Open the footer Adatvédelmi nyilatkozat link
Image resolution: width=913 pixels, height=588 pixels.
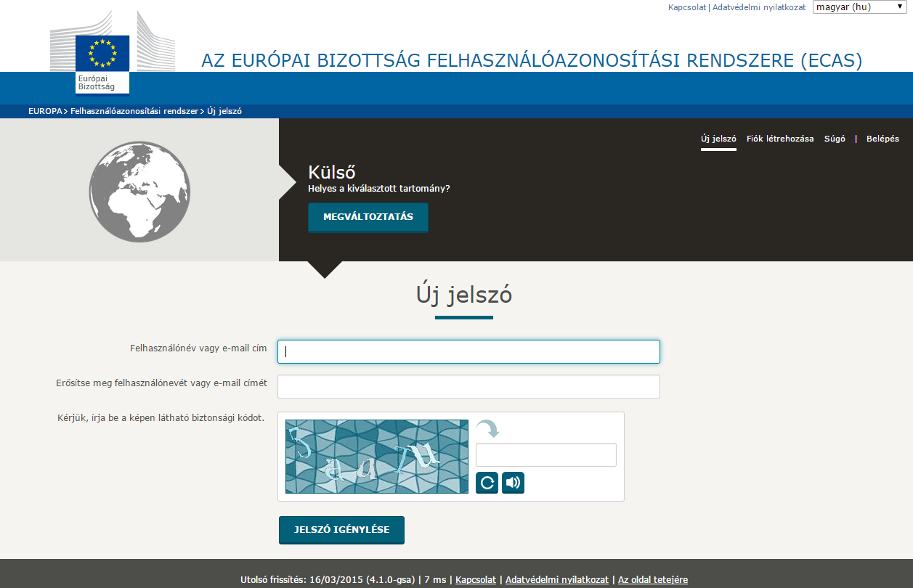click(557, 580)
